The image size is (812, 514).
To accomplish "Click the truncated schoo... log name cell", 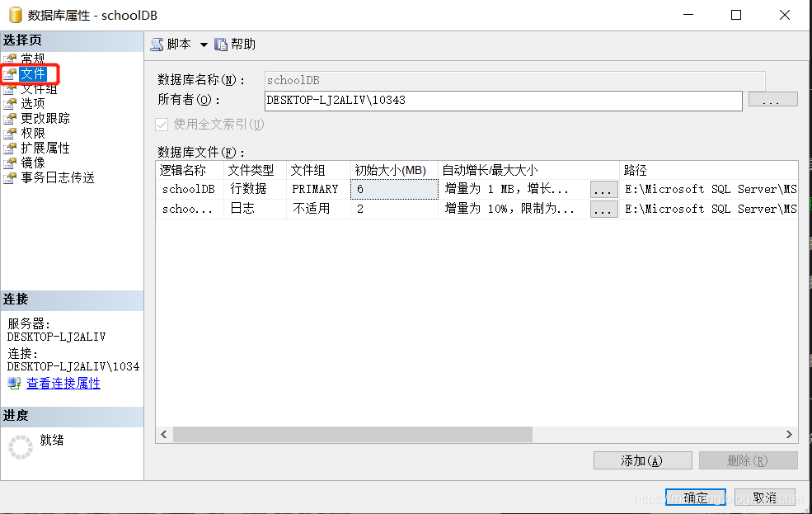I will click(190, 209).
